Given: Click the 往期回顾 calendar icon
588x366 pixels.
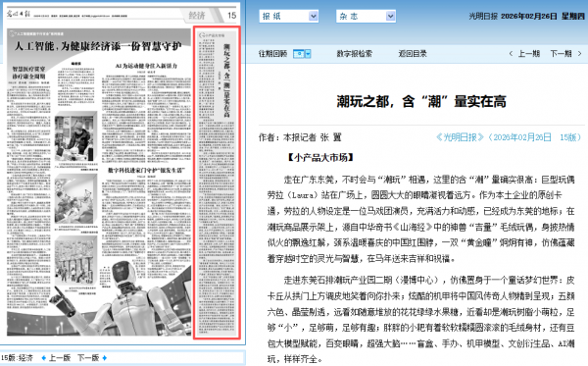Looking at the screenshot, I should [299, 54].
